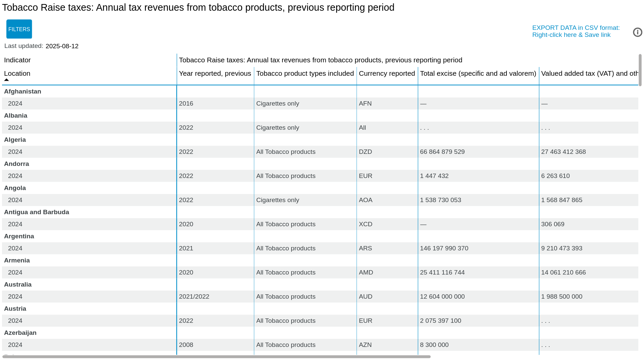
Task: Click the Valued added tax (VAT) column header
Action: [589, 73]
